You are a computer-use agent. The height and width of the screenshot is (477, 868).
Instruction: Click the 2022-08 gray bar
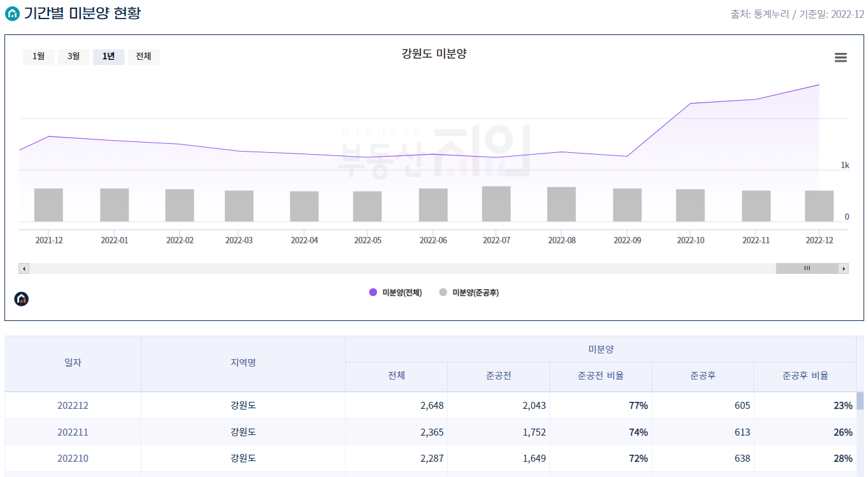tap(562, 204)
